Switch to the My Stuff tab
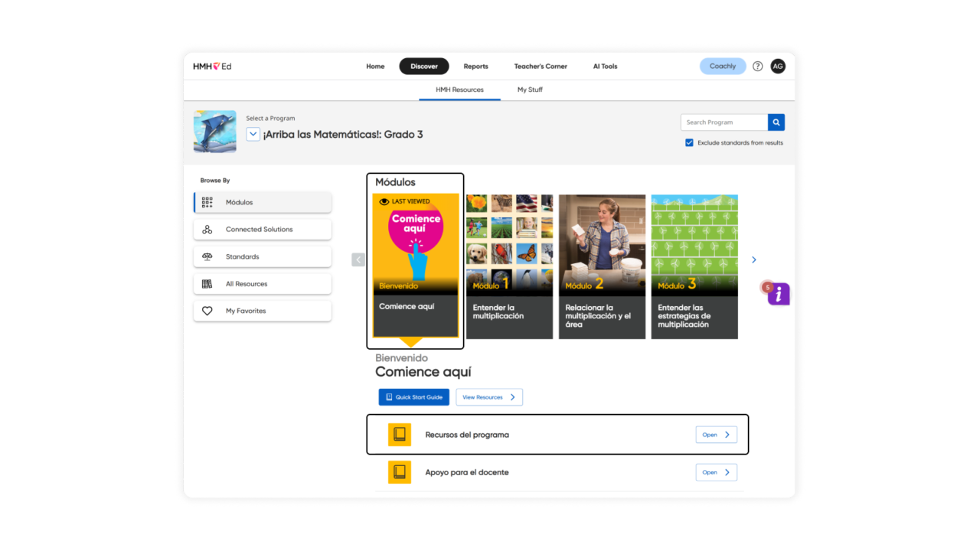This screenshot has height=551, width=980. 530,90
